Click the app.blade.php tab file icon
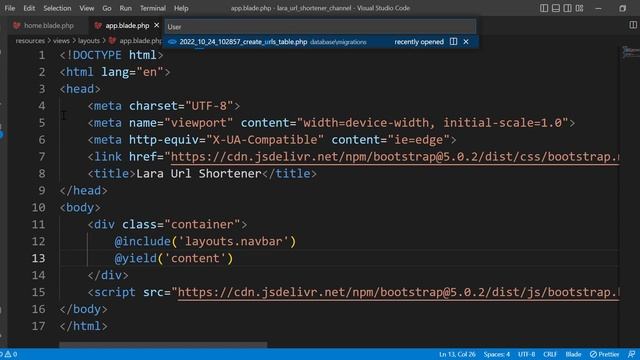The width and height of the screenshot is (640, 360). coord(98,26)
